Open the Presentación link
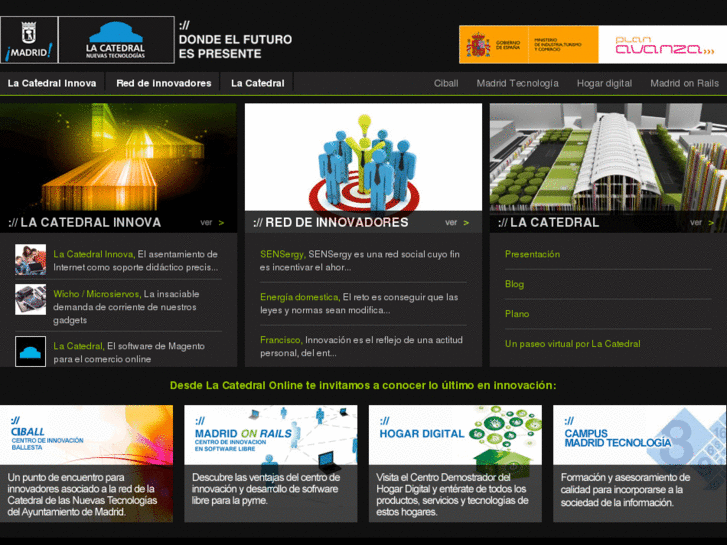 point(532,254)
